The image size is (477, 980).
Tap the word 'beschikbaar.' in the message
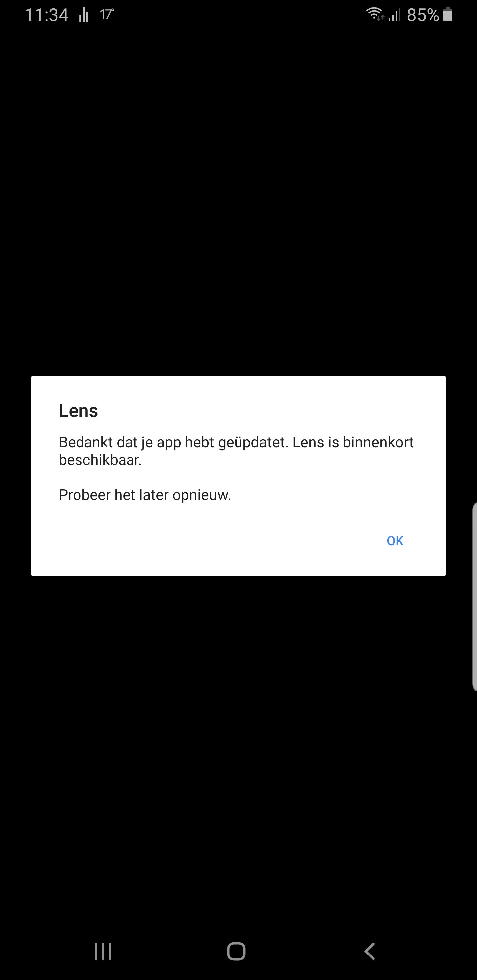coord(100,460)
